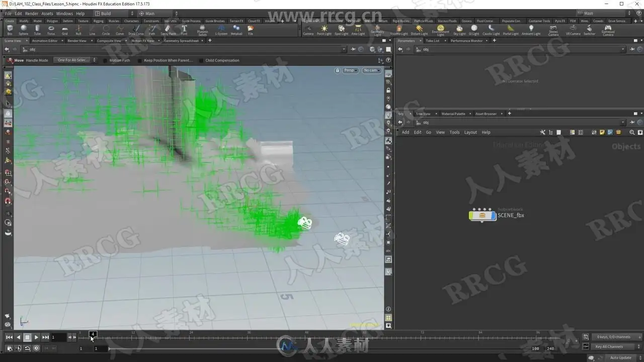This screenshot has height=362, width=644.
Task: Switch to Geometry Spreadsheet tab
Action: (x=181, y=41)
